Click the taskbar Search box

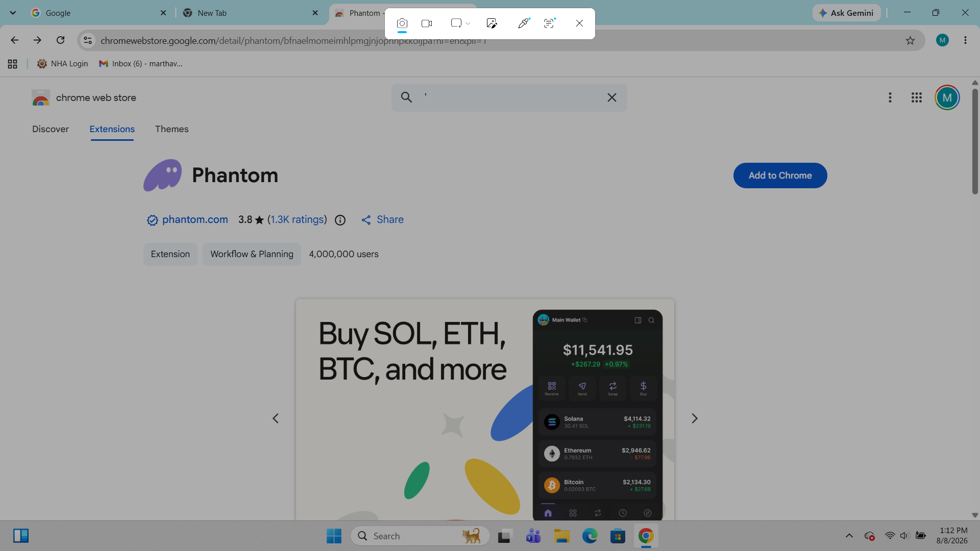pos(420,536)
